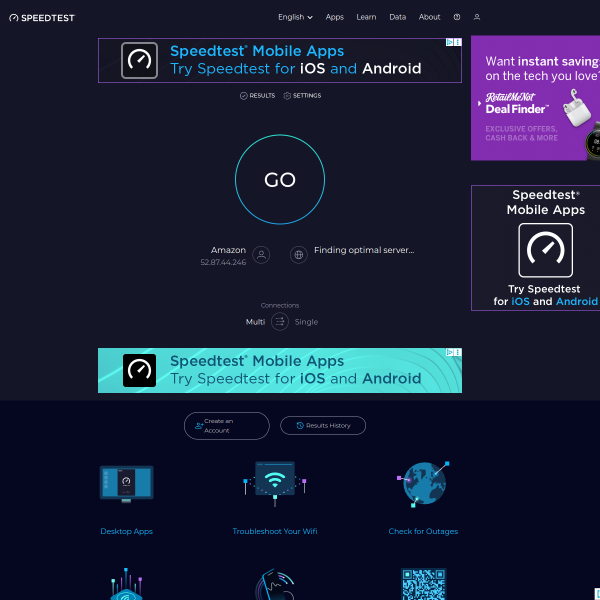This screenshot has height=600, width=600.
Task: Click Create an Account button
Action: click(x=227, y=426)
